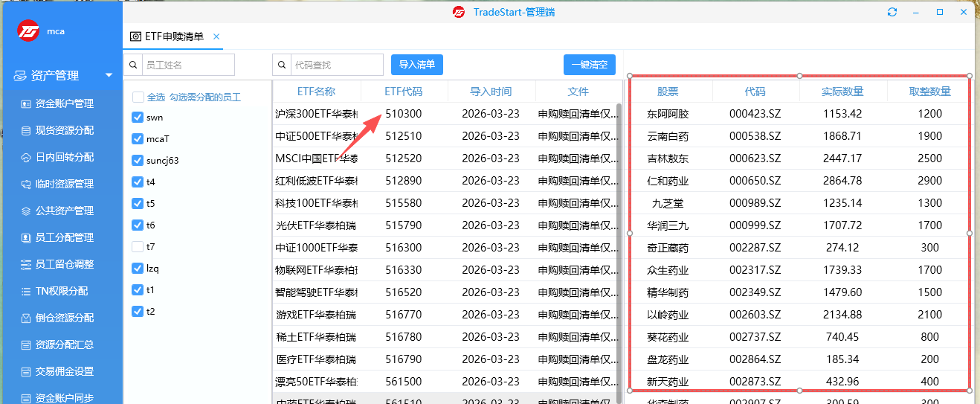Toggle the 全选 checkbox
The width and height of the screenshot is (980, 404).
[138, 97]
